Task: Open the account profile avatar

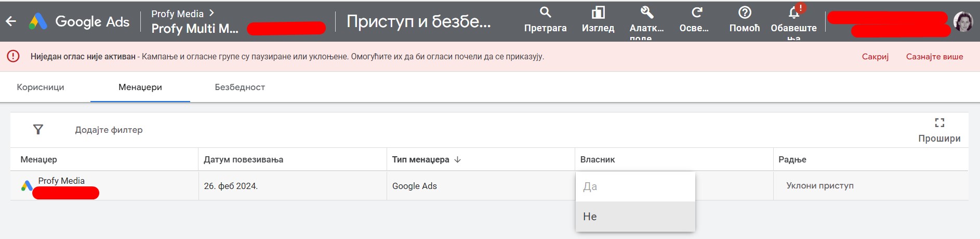Action: (x=963, y=22)
